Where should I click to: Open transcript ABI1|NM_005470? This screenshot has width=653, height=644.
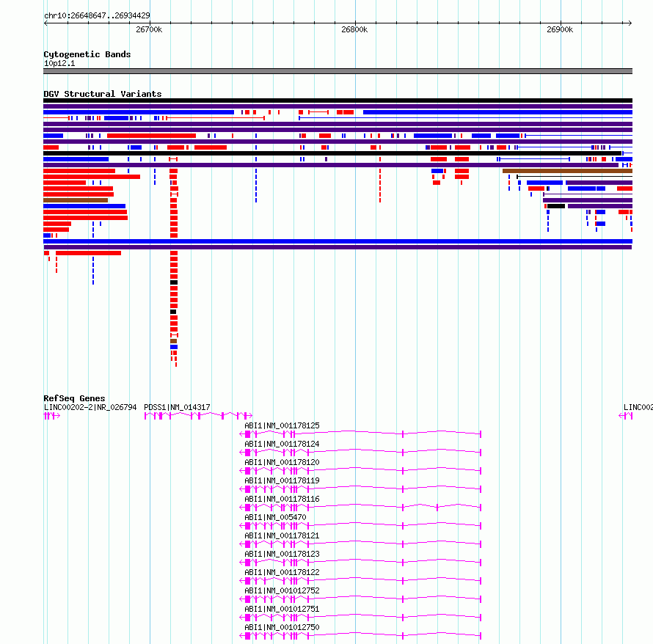coord(275,517)
